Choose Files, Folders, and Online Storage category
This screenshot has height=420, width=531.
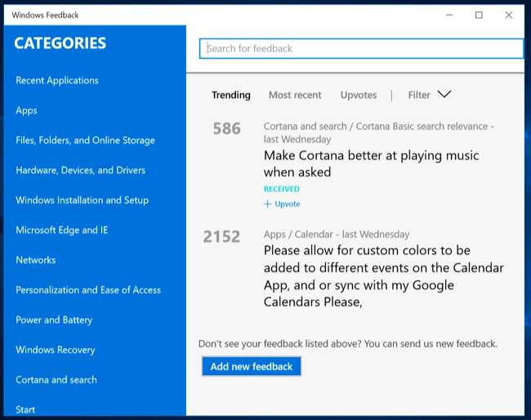[85, 141]
